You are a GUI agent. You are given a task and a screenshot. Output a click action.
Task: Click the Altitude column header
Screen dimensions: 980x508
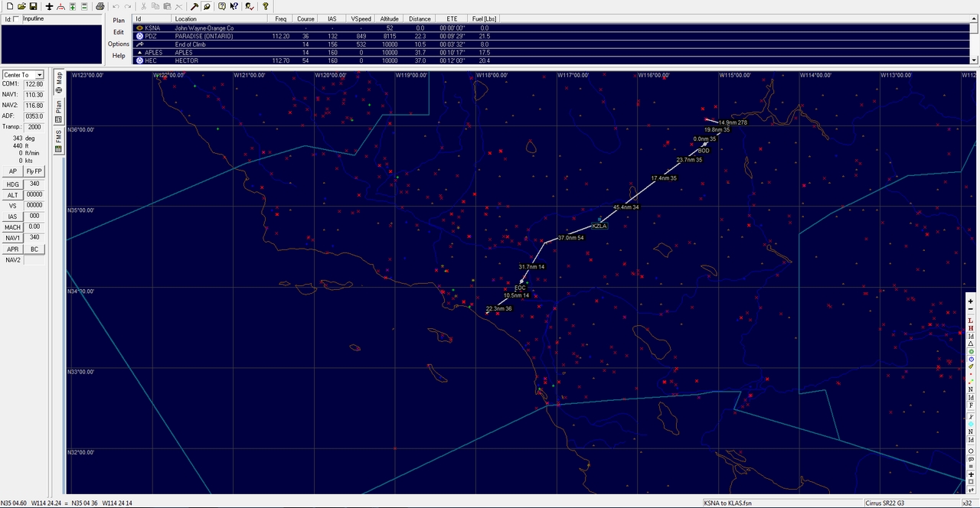pos(390,18)
